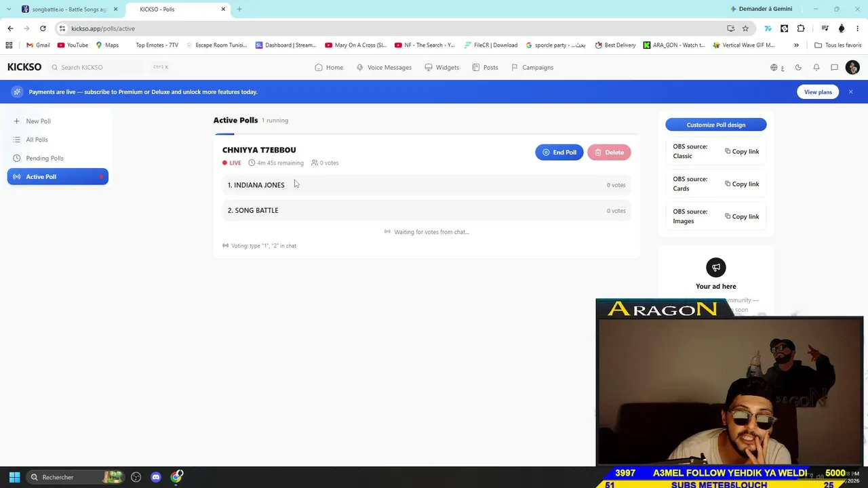The width and height of the screenshot is (868, 488).
Task: Open the media controls music icon
Action: [x=825, y=28]
